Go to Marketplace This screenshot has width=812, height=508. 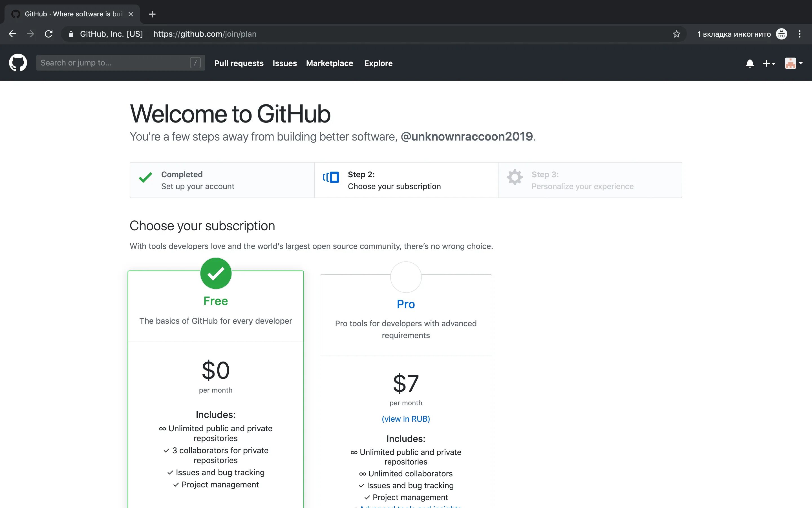click(x=330, y=63)
